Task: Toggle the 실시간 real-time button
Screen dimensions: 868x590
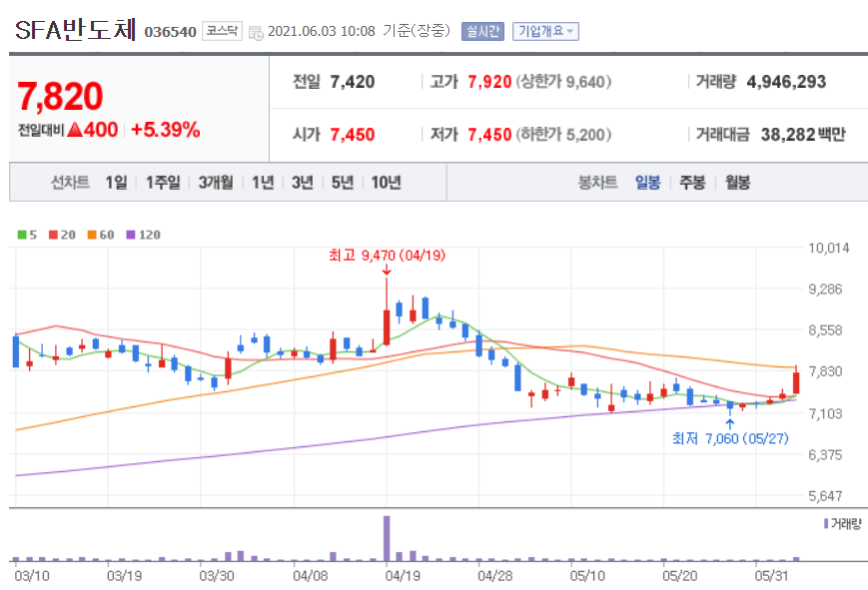Action: point(482,31)
